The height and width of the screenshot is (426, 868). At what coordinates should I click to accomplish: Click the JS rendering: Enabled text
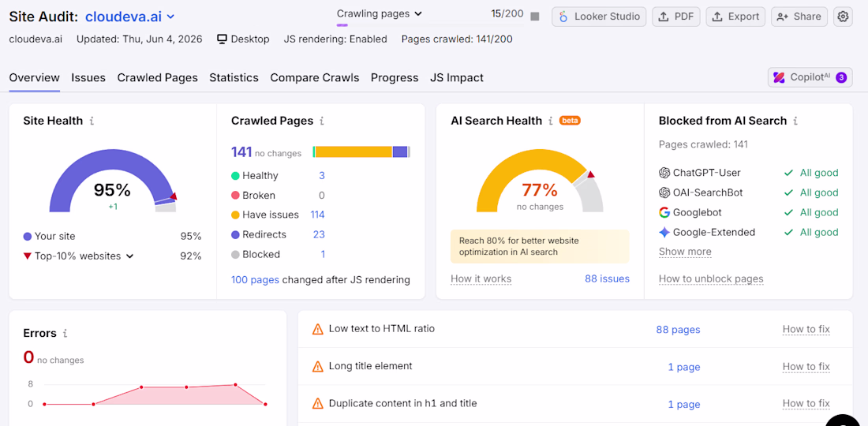click(335, 39)
